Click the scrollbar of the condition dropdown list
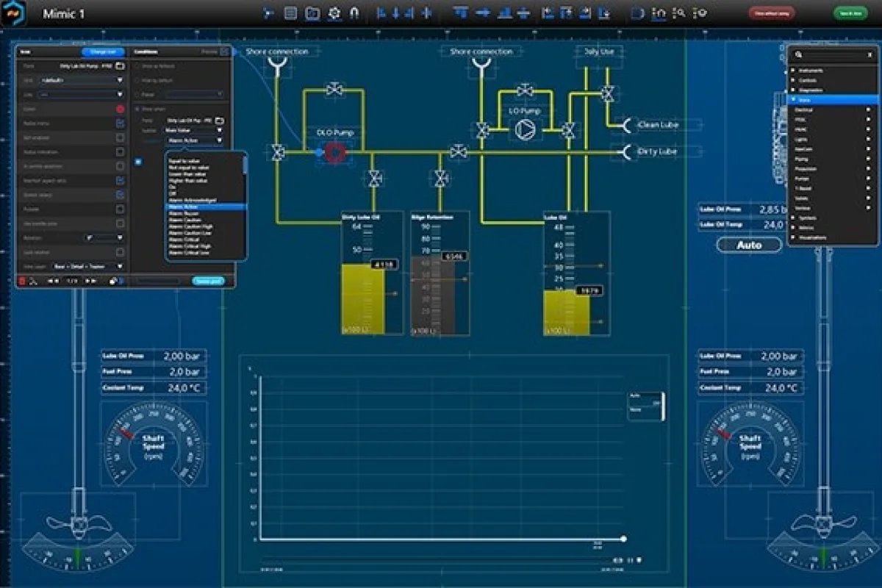This screenshot has width=882, height=588. (x=245, y=164)
